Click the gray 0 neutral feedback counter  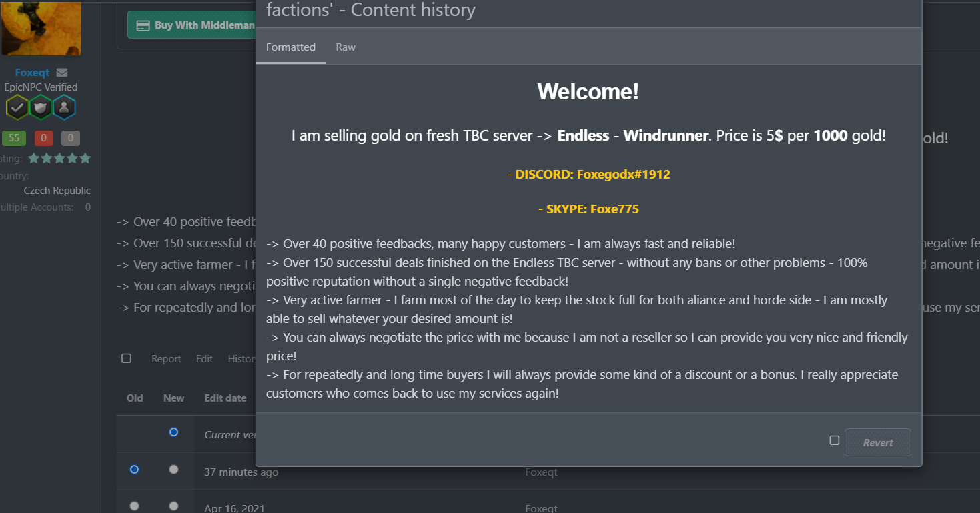pos(71,139)
